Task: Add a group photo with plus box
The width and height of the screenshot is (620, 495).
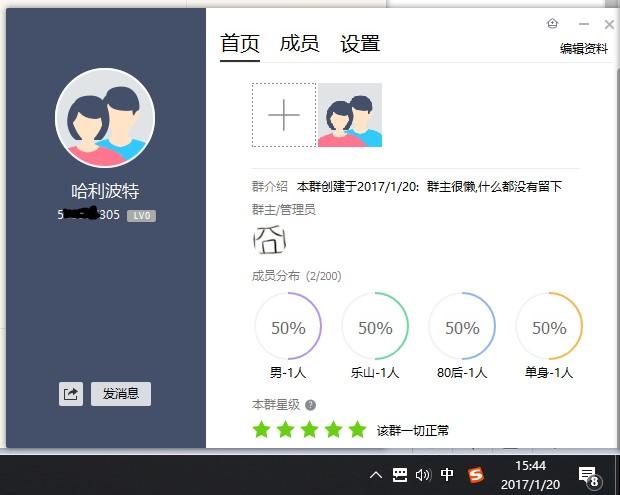Action: click(284, 115)
